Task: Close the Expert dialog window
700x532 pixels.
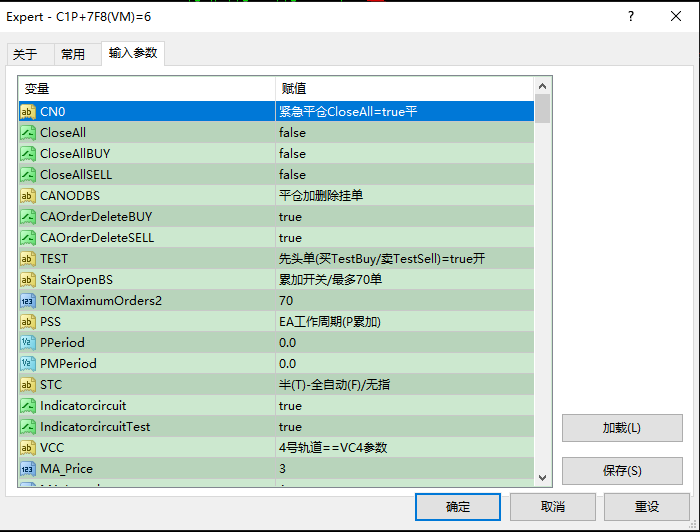Action: point(675,17)
